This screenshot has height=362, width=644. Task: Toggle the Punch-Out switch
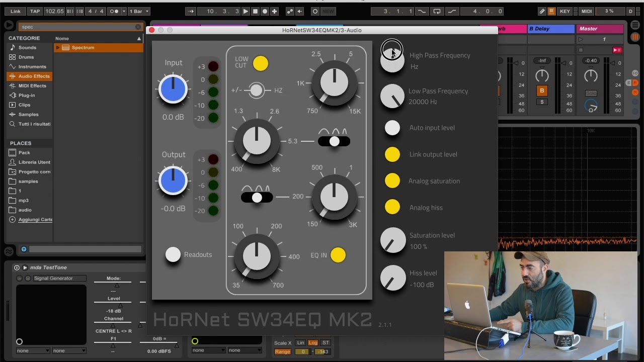(452, 11)
